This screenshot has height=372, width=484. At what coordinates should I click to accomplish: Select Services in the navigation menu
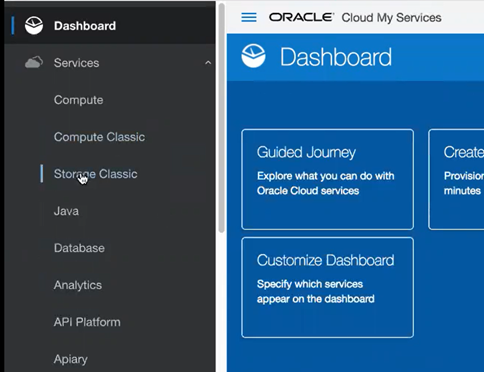point(76,63)
